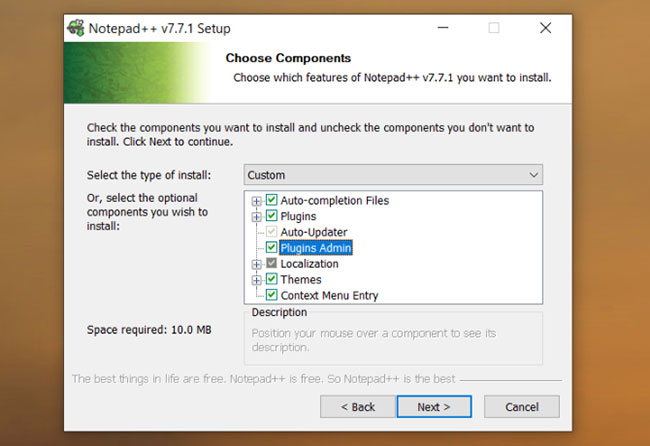Select the Localization item label
The width and height of the screenshot is (650, 446).
(x=309, y=264)
